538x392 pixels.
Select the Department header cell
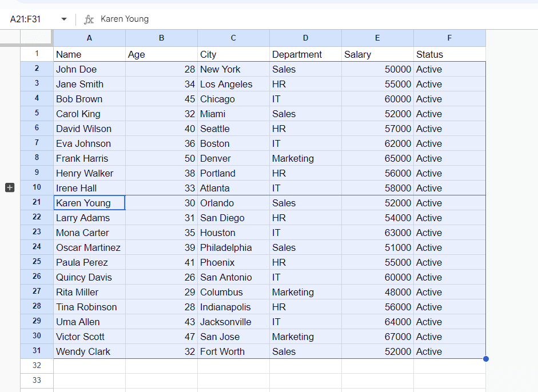[305, 54]
